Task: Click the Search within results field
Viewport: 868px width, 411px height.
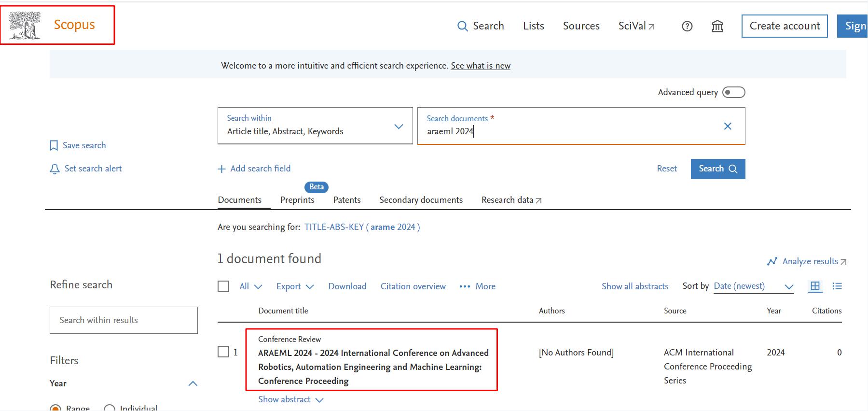Action: [x=124, y=320]
